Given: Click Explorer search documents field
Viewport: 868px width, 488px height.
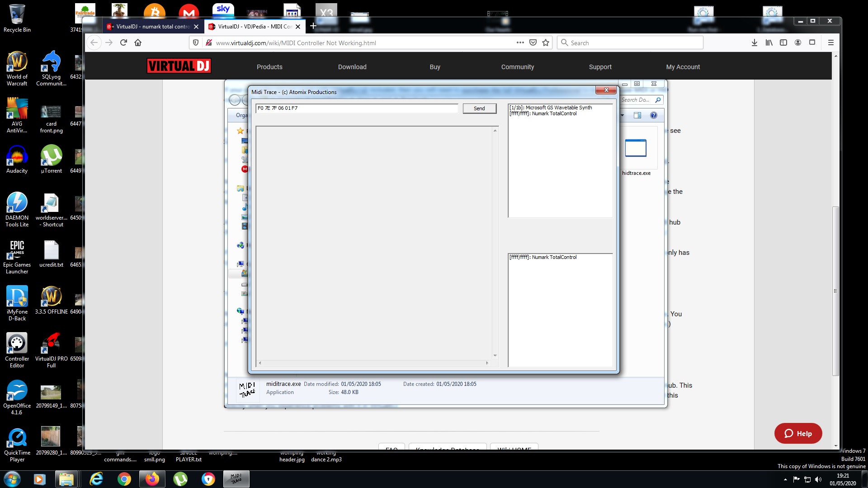Looking at the screenshot, I should [x=641, y=100].
